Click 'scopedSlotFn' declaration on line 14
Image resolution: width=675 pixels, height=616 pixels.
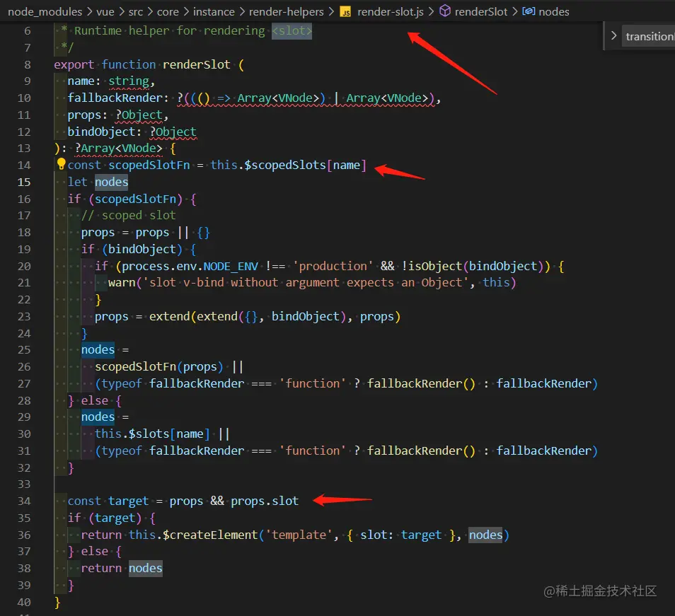tap(149, 165)
